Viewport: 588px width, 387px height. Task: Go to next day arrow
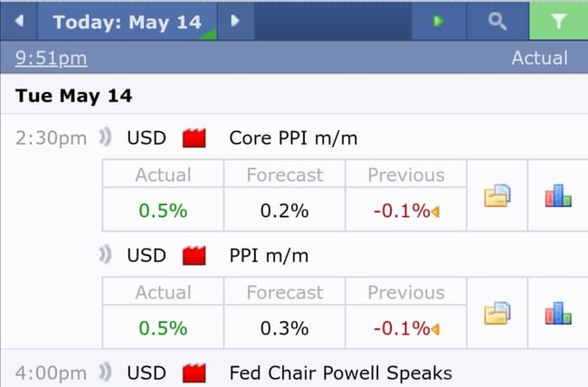(235, 21)
